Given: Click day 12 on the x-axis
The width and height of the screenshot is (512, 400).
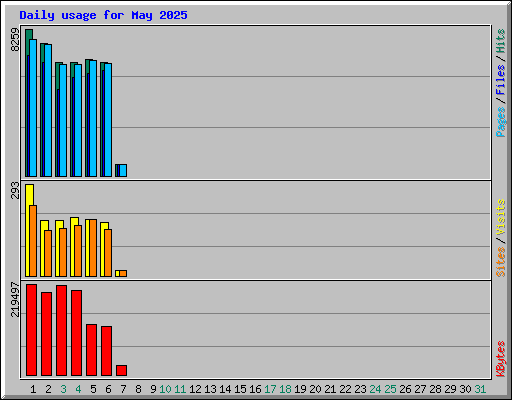Looking at the screenshot, I should (195, 389).
